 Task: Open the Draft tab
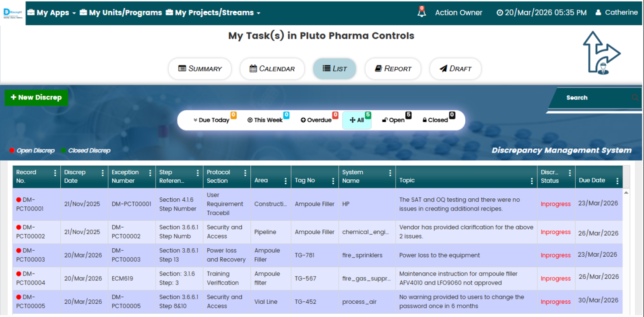click(x=455, y=69)
